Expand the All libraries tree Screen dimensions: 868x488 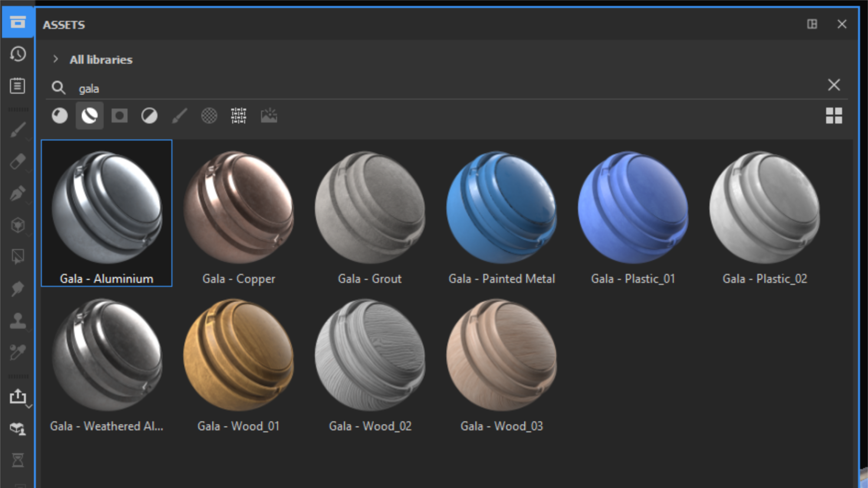(x=56, y=59)
